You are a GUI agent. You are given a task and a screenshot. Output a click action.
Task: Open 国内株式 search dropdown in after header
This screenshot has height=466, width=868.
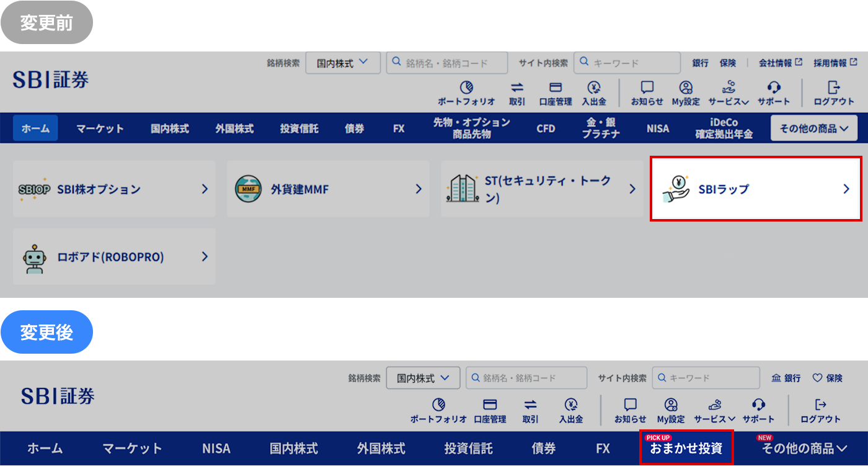(423, 378)
